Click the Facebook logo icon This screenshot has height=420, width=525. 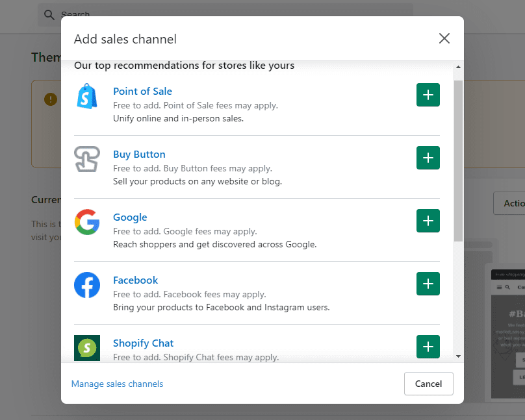87,285
